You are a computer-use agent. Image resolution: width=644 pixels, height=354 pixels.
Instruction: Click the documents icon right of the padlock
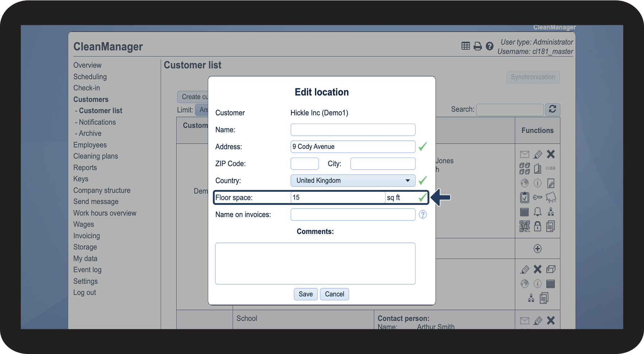pyautogui.click(x=551, y=226)
